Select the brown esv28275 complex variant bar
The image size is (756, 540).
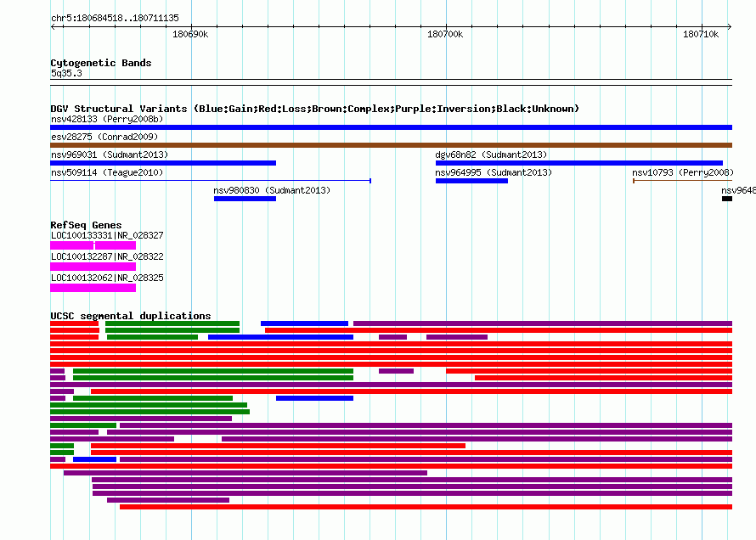pyautogui.click(x=391, y=145)
